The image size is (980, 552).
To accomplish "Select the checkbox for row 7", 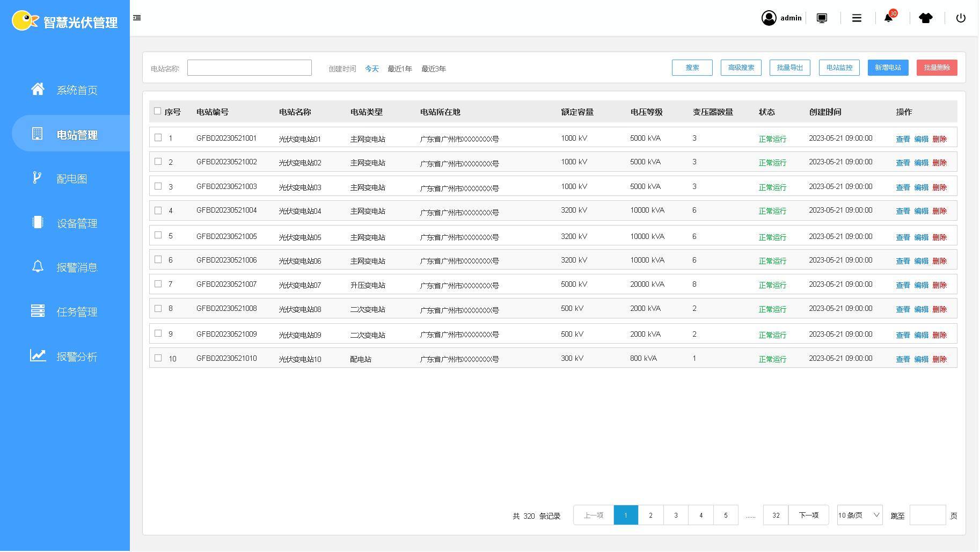I will point(158,284).
